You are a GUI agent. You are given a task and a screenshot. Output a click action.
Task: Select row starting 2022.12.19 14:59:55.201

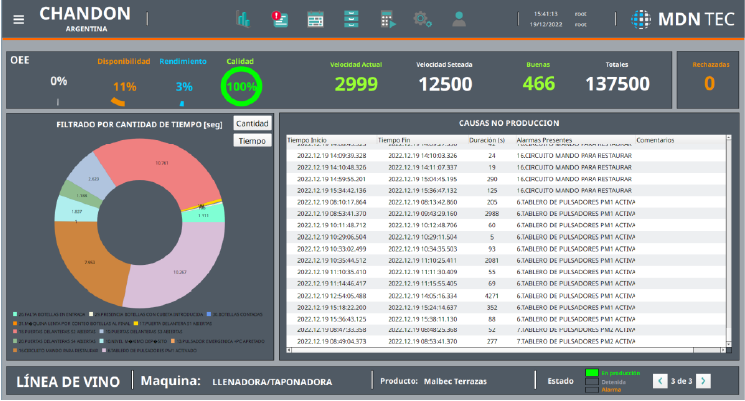[506, 179]
